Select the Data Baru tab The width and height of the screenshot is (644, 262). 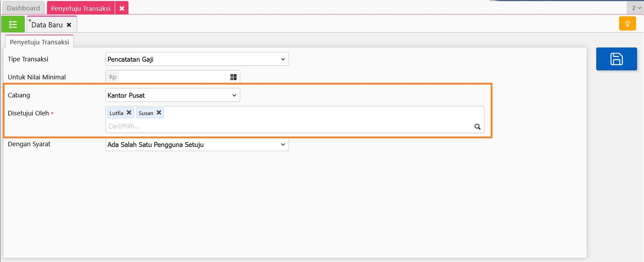click(47, 25)
